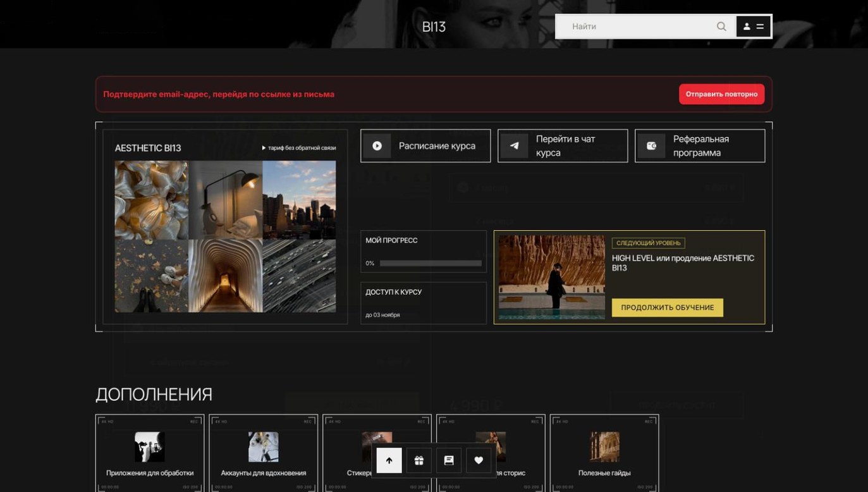Open the user profile icon
868x492 pixels.
(x=747, y=27)
